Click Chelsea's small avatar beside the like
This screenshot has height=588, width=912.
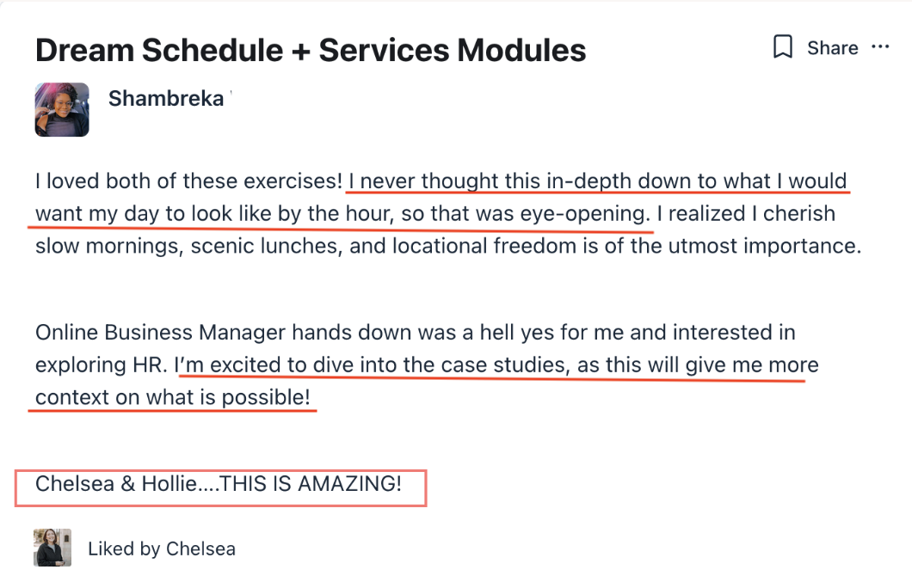click(52, 548)
